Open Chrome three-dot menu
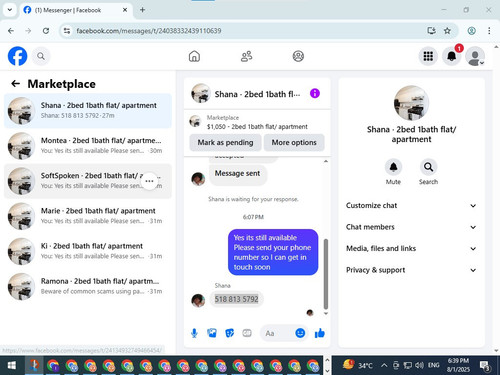This screenshot has height=375, width=500. tap(489, 31)
